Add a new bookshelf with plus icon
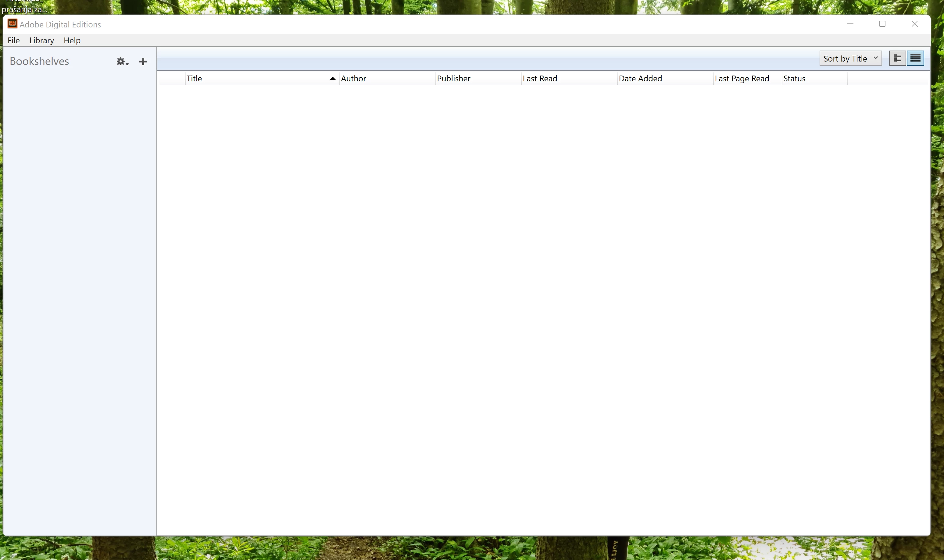Viewport: 944px width, 560px height. pyautogui.click(x=143, y=62)
